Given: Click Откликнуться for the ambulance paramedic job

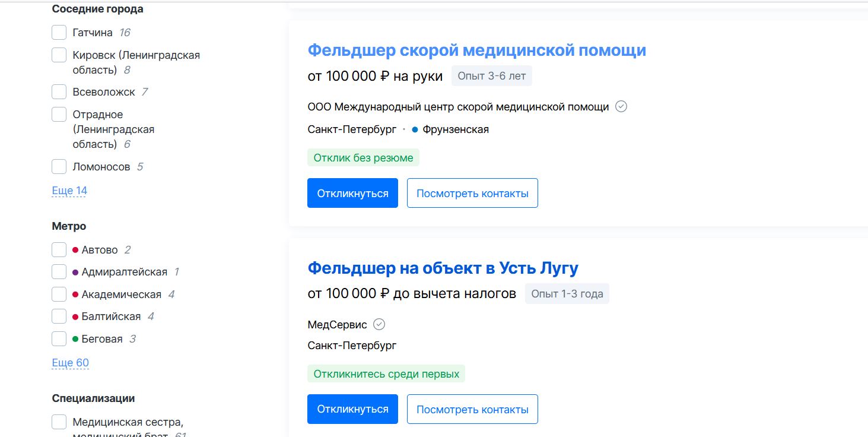Looking at the screenshot, I should pos(352,193).
